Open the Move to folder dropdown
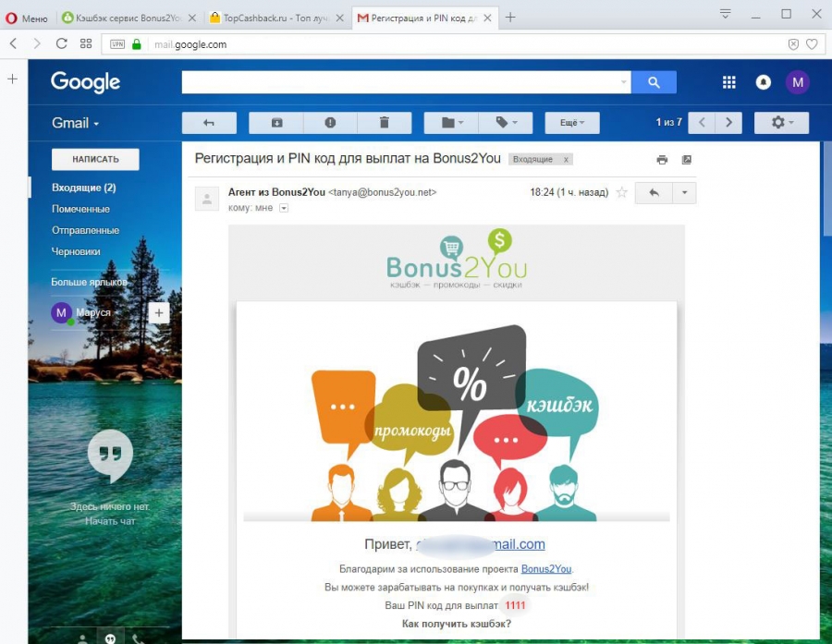This screenshot has width=832, height=644. tap(451, 123)
